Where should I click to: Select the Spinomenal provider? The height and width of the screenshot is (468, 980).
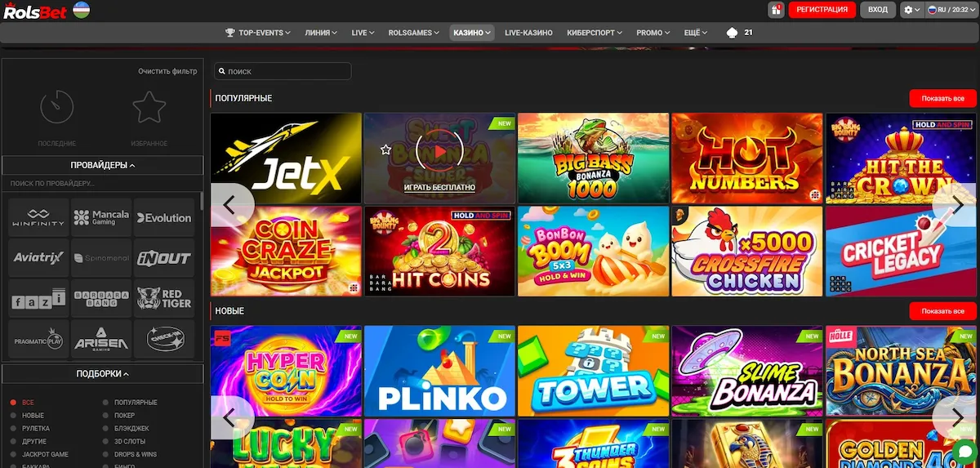click(x=101, y=257)
